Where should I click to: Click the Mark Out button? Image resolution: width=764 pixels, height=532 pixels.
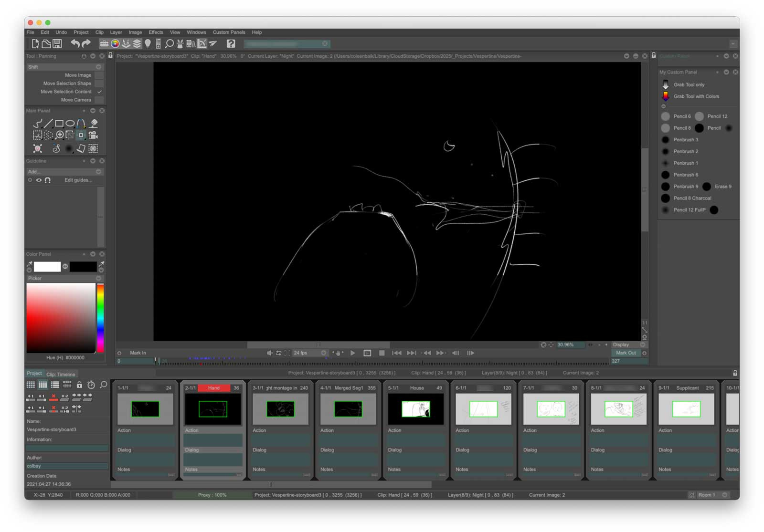point(626,353)
